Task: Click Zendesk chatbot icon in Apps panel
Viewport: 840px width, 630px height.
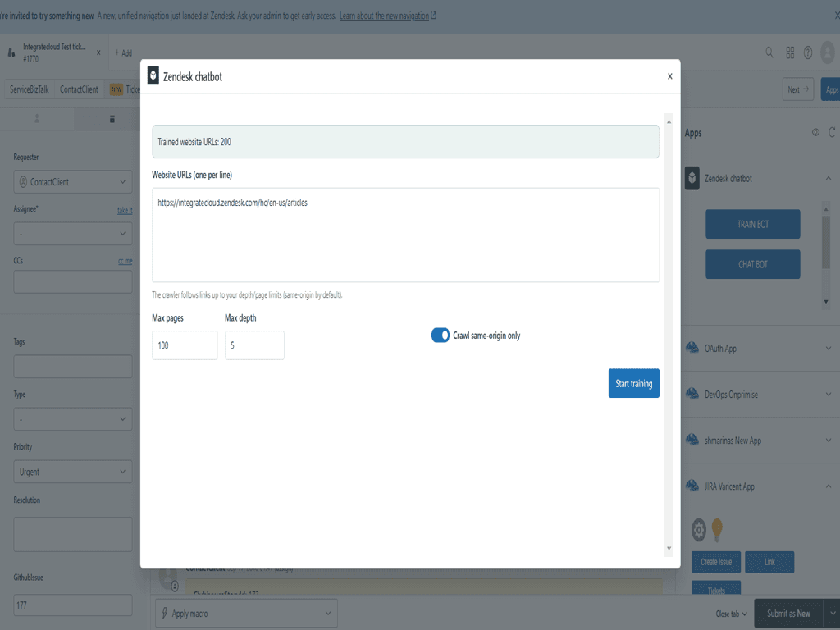Action: (692, 178)
